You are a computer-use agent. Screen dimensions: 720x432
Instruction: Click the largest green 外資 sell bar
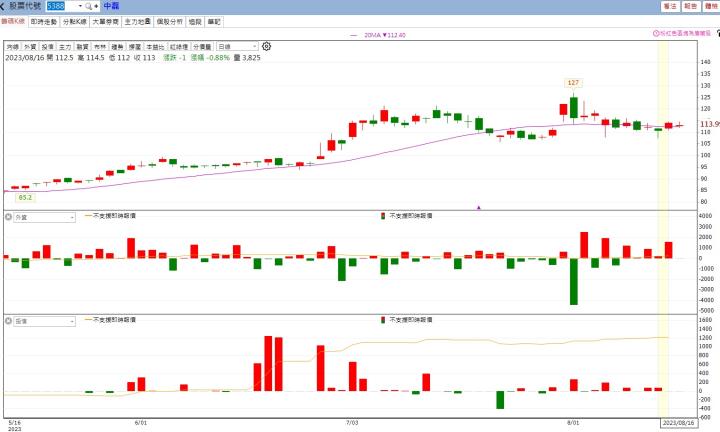(x=574, y=281)
